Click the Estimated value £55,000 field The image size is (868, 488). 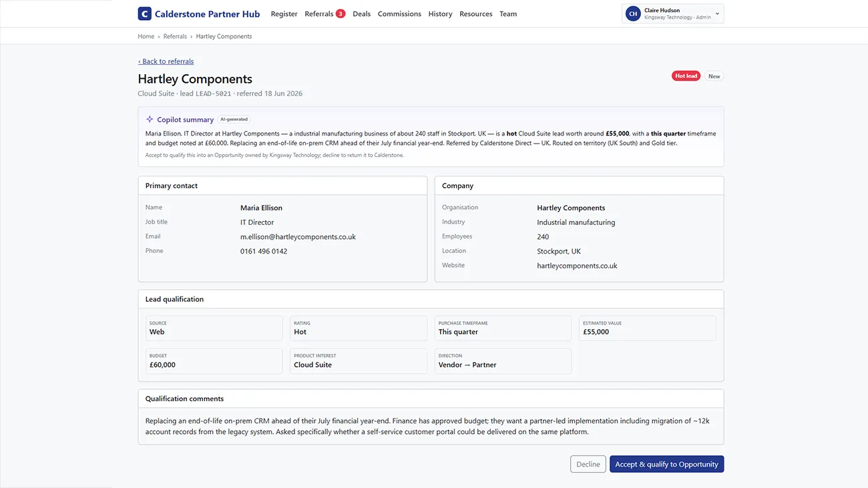648,328
